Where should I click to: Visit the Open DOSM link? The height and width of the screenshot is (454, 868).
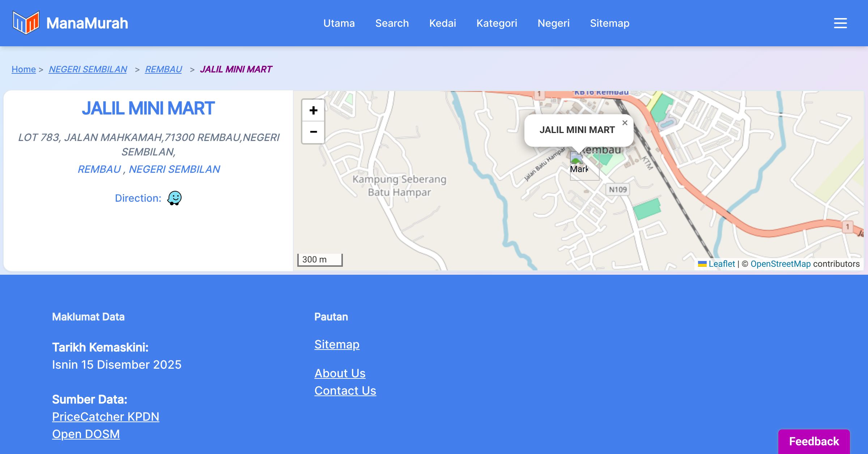coord(86,434)
